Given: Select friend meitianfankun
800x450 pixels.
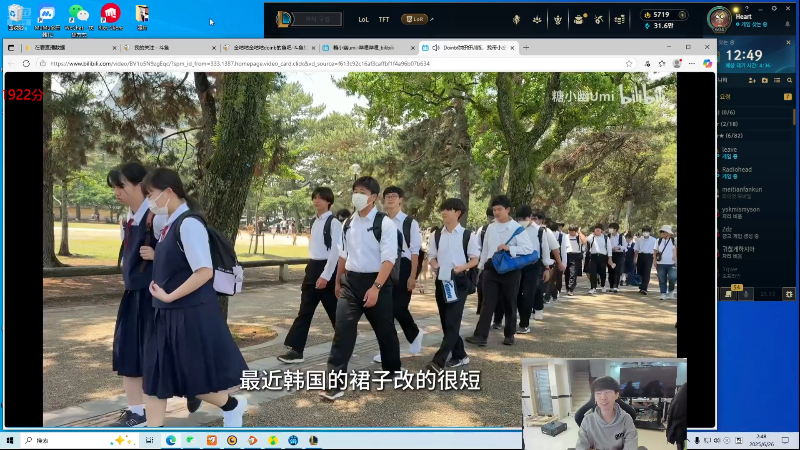Looking at the screenshot, I should pyautogui.click(x=755, y=192).
